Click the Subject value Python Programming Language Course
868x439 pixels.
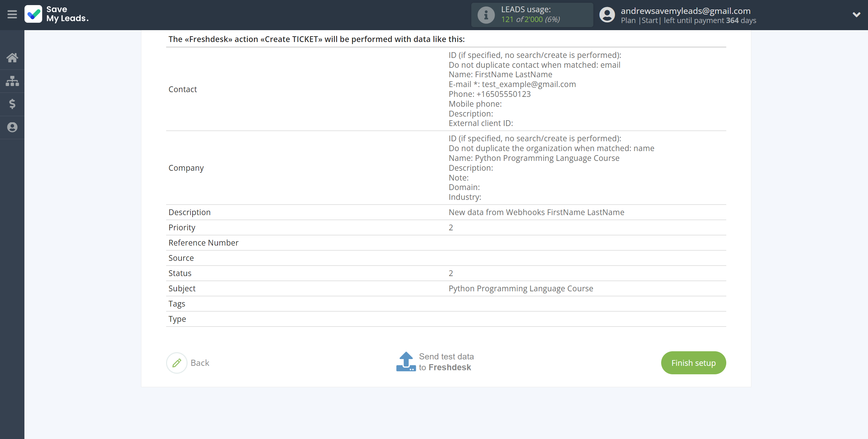click(x=521, y=289)
